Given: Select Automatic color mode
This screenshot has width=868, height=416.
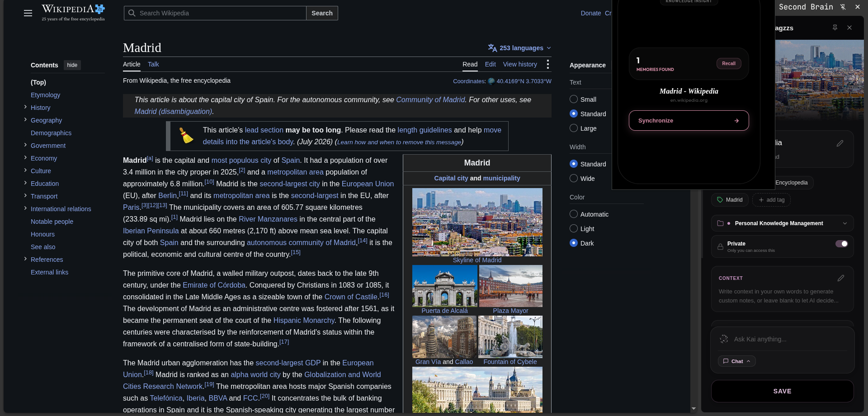Looking at the screenshot, I should [574, 214].
